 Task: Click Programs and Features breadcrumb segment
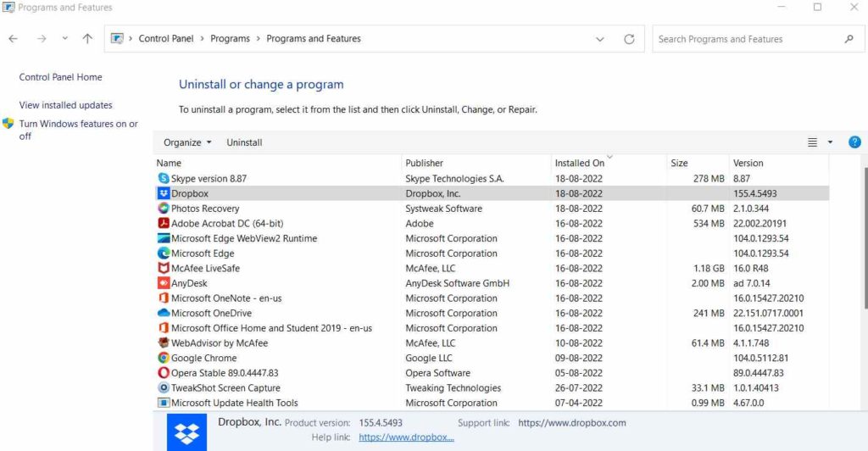coord(314,39)
